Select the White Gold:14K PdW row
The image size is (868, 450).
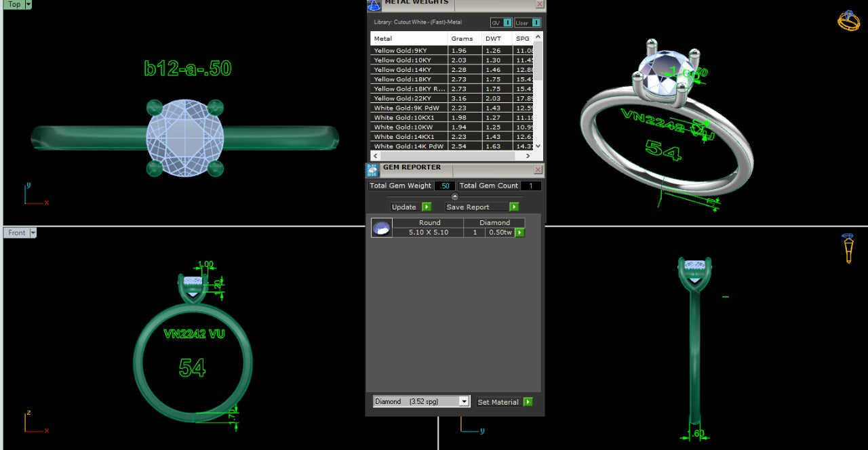tap(452, 146)
